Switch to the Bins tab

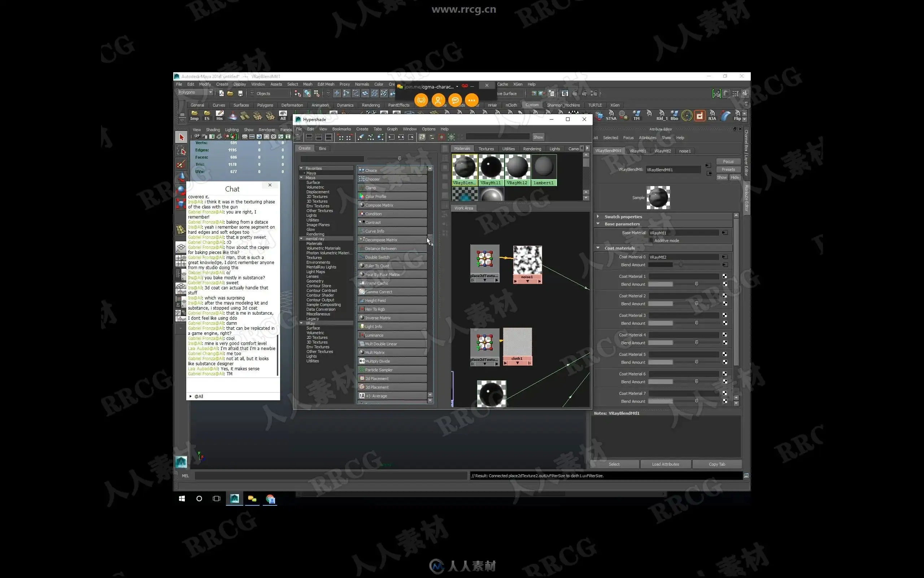pyautogui.click(x=323, y=148)
